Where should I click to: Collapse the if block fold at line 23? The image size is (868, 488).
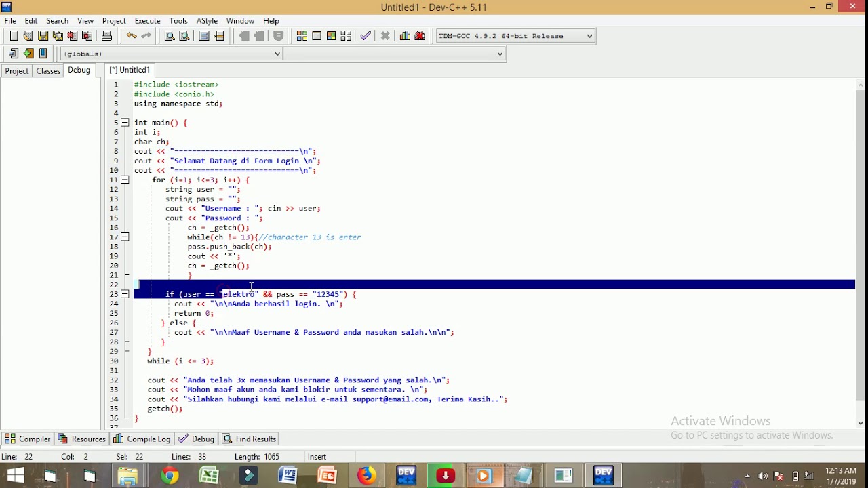(x=125, y=294)
